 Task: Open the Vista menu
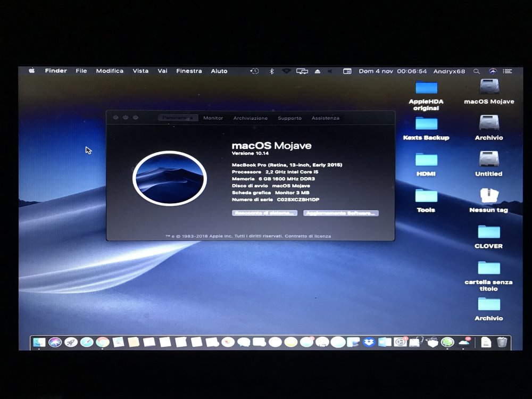(x=140, y=71)
